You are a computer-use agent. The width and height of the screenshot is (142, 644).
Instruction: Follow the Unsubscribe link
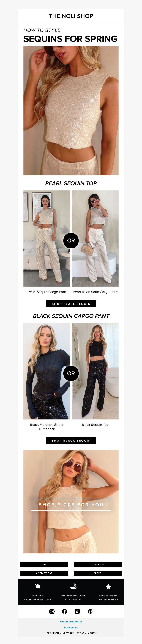(x=71, y=627)
